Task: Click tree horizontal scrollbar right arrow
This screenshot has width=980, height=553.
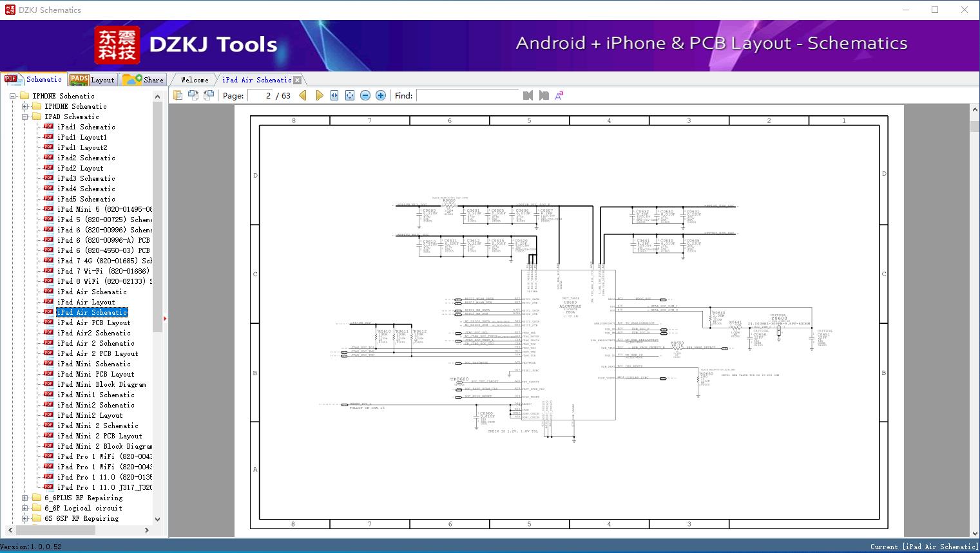Action: point(147,530)
